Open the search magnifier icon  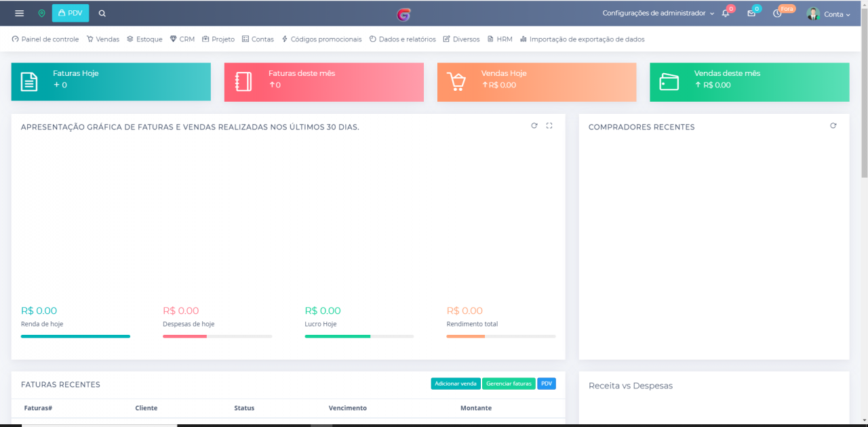point(102,14)
